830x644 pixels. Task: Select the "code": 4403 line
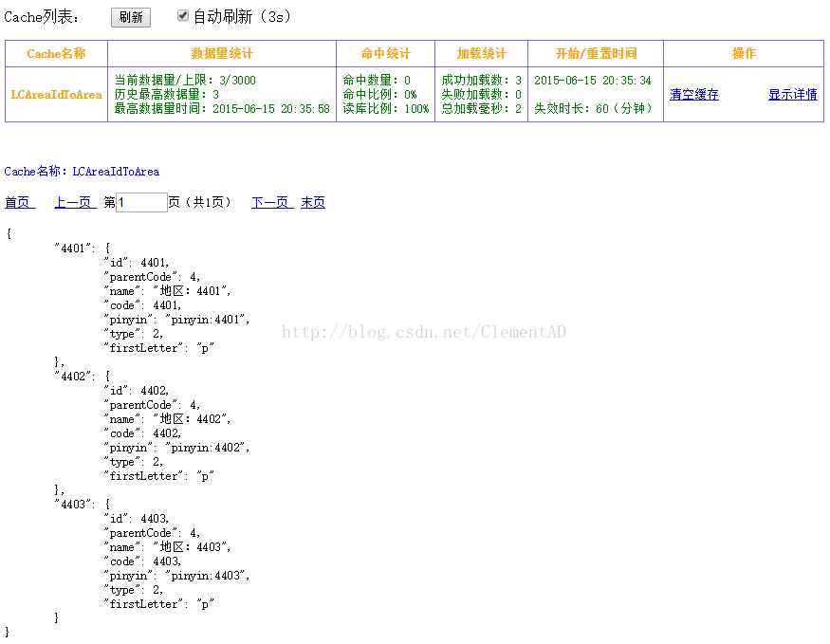coord(143,561)
